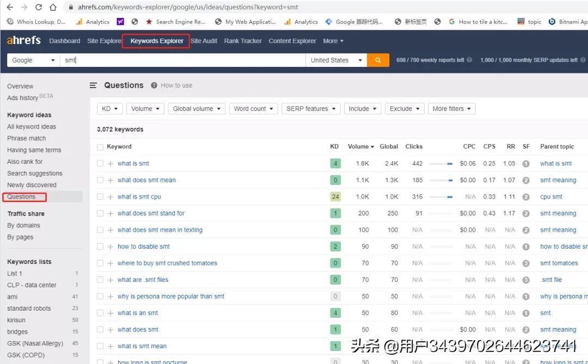The height and width of the screenshot is (364, 588).
Task: Add 'what is smt cpu' with its plus icon
Action: coord(111,197)
